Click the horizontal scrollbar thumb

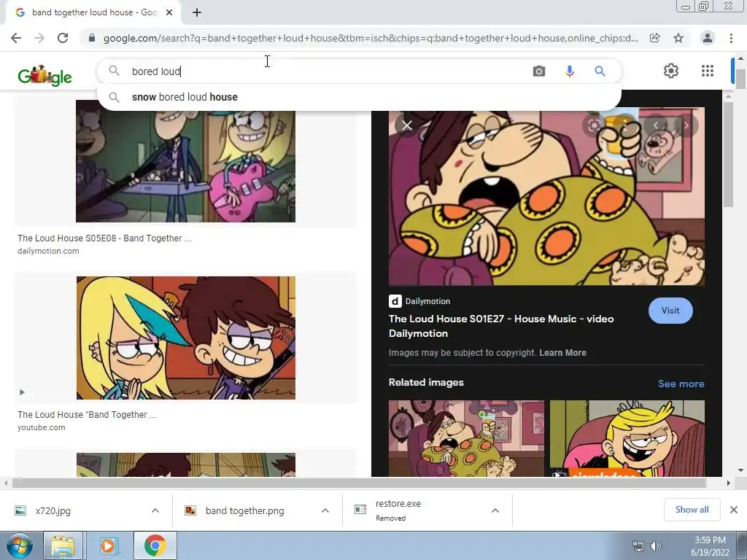tap(358, 483)
